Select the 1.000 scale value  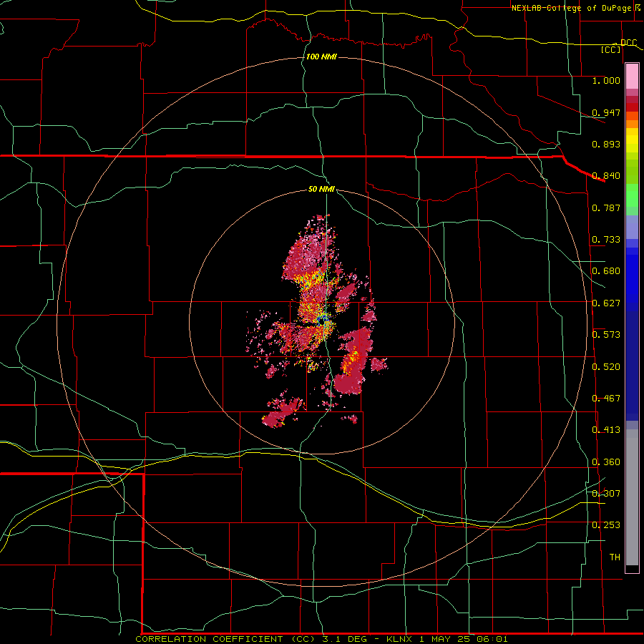tap(606, 80)
